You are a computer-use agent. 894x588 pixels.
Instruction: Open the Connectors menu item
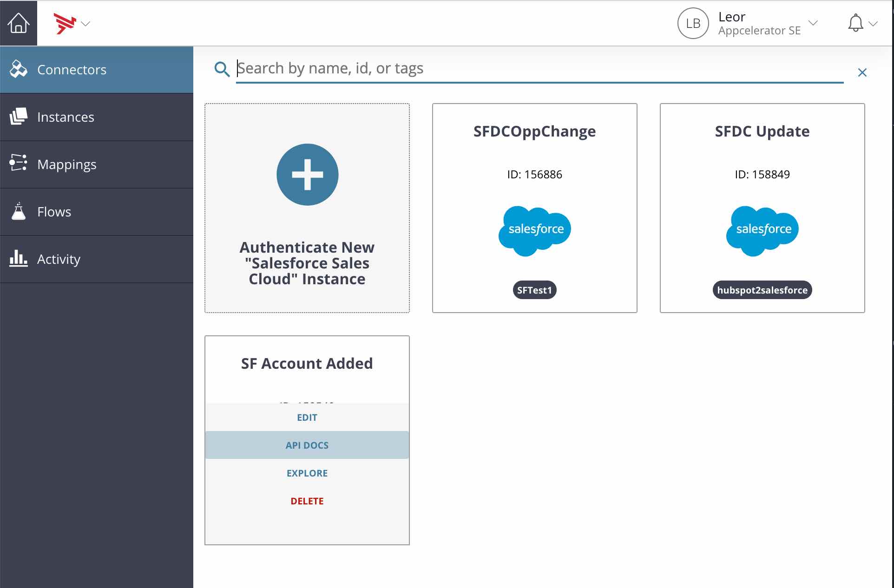tap(97, 70)
